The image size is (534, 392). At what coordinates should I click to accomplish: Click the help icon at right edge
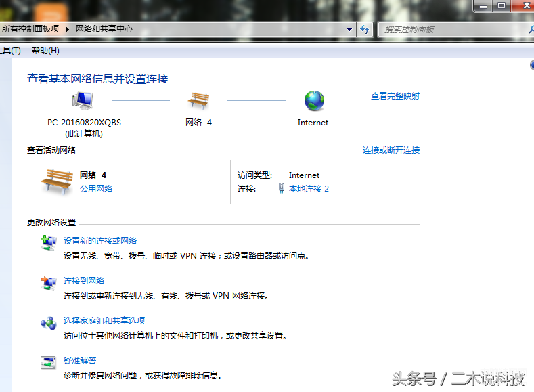[x=532, y=65]
